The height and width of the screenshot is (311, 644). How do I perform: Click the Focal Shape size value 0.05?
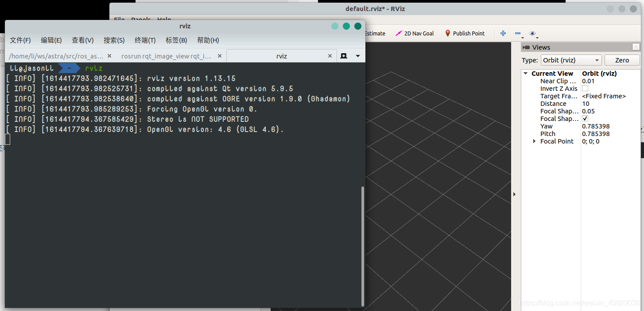[588, 111]
